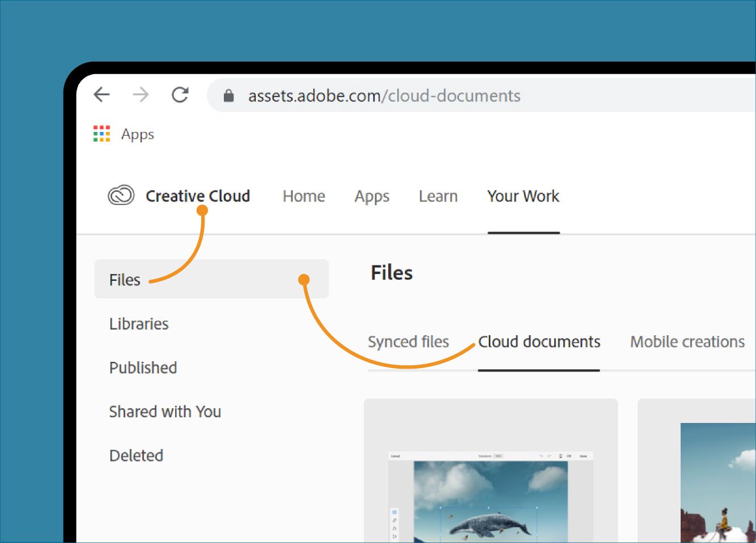Switch to the Cloud documents tab
This screenshot has width=756, height=543.
539,342
